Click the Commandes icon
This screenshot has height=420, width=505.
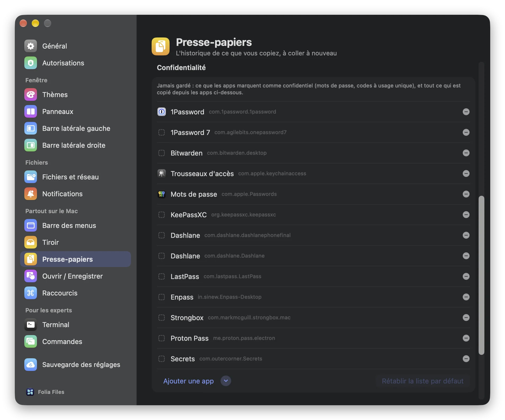pos(31,342)
